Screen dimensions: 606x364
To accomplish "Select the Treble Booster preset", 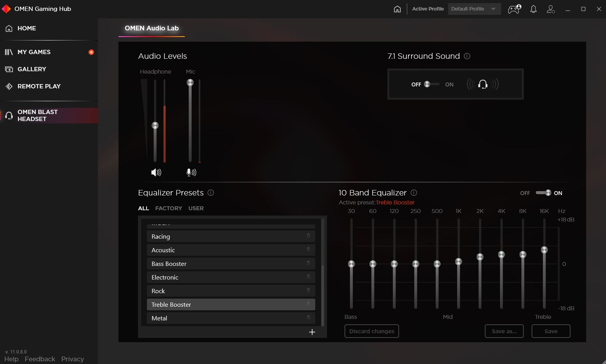I will coord(231,304).
